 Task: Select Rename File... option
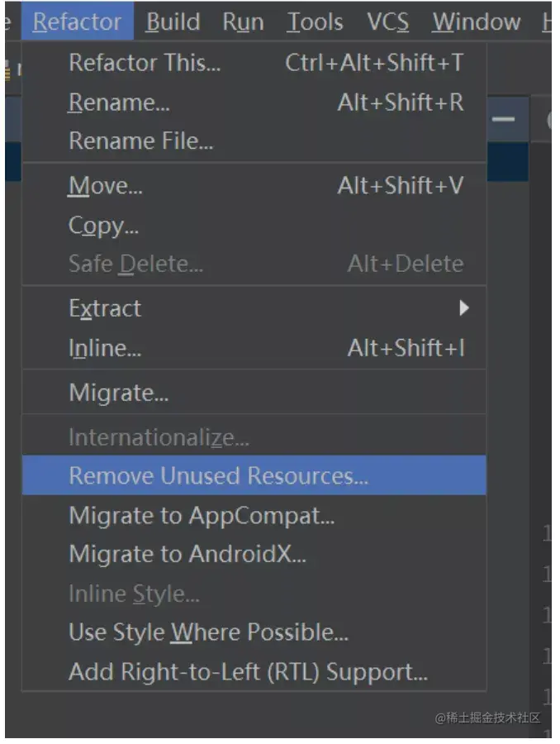pos(254,141)
